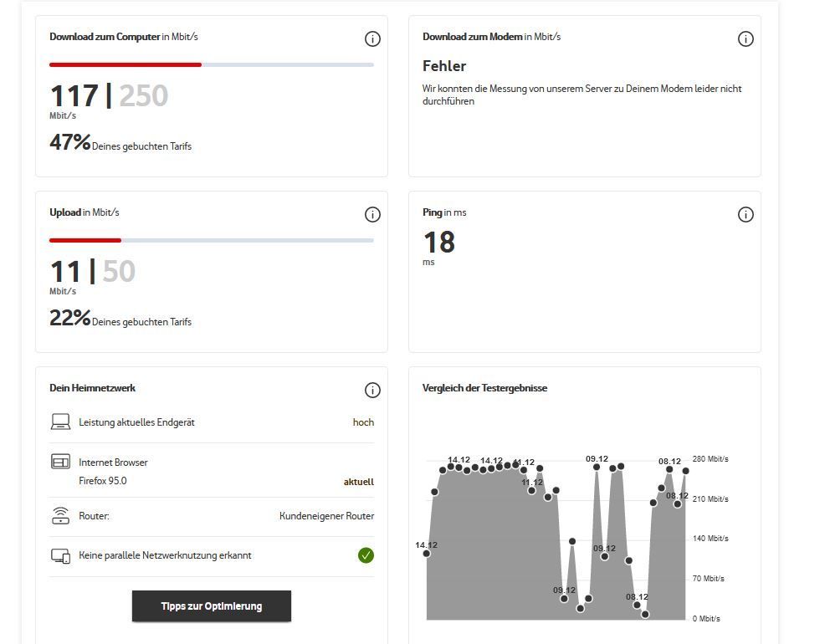
Task: Click the 'aktuell' browser status
Action: (x=358, y=482)
